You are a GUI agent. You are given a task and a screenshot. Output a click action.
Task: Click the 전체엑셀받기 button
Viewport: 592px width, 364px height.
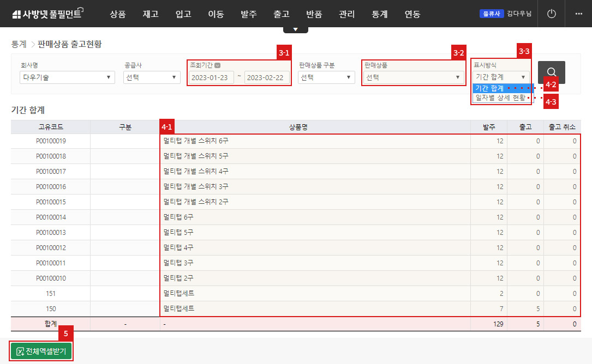[x=41, y=351]
